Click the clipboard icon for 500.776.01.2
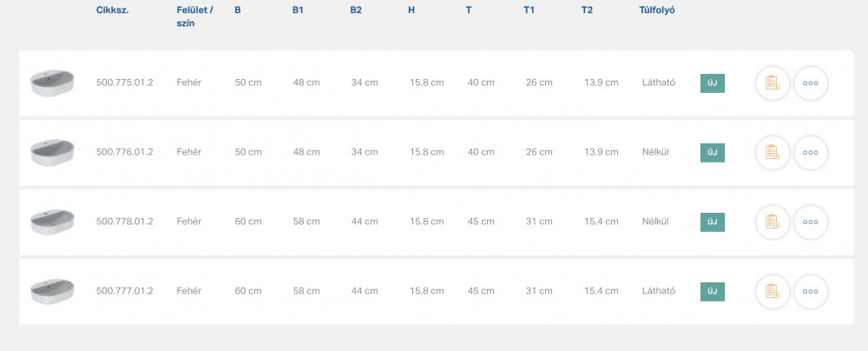Screen dimensions: 868x351 pos(773,152)
